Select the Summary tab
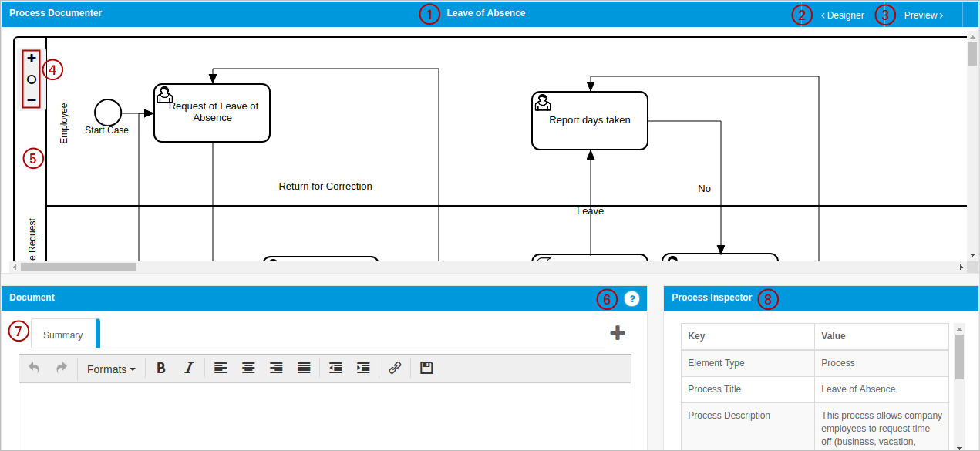This screenshot has height=451, width=980. click(x=63, y=335)
